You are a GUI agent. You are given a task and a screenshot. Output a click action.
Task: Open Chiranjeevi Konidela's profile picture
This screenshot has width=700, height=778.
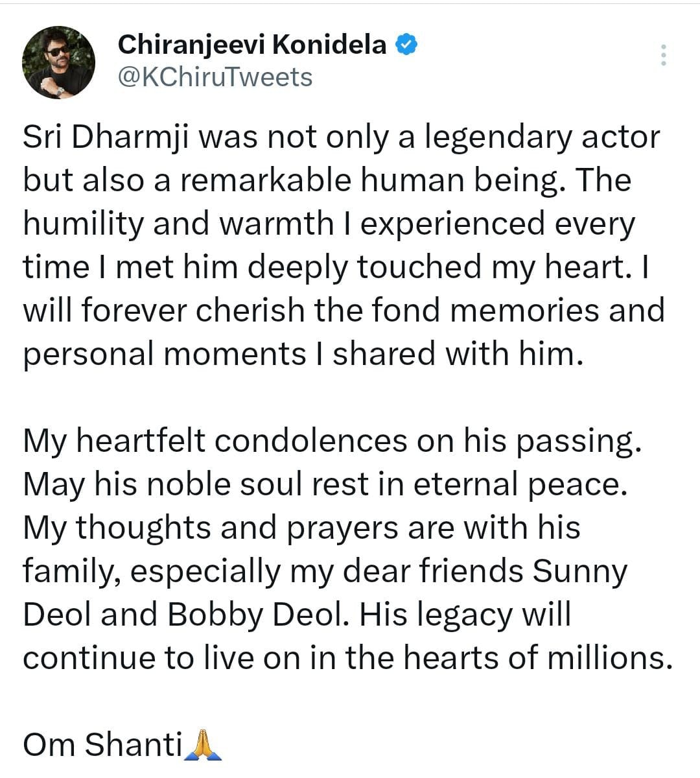pos(59,63)
